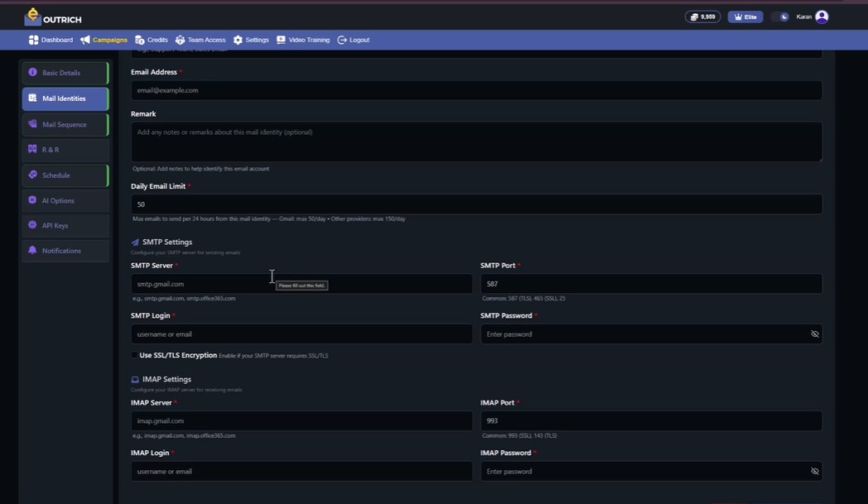The image size is (868, 504).
Task: Click into the Remark text area
Action: [476, 142]
